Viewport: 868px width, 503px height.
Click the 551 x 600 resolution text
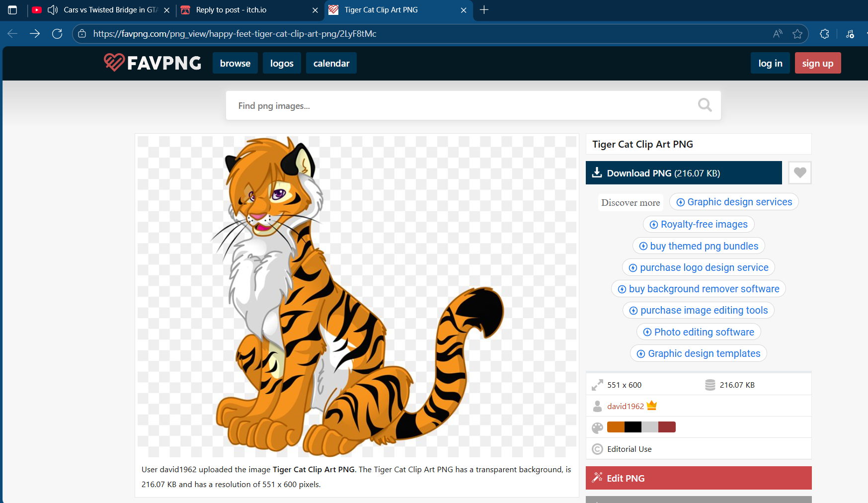624,385
